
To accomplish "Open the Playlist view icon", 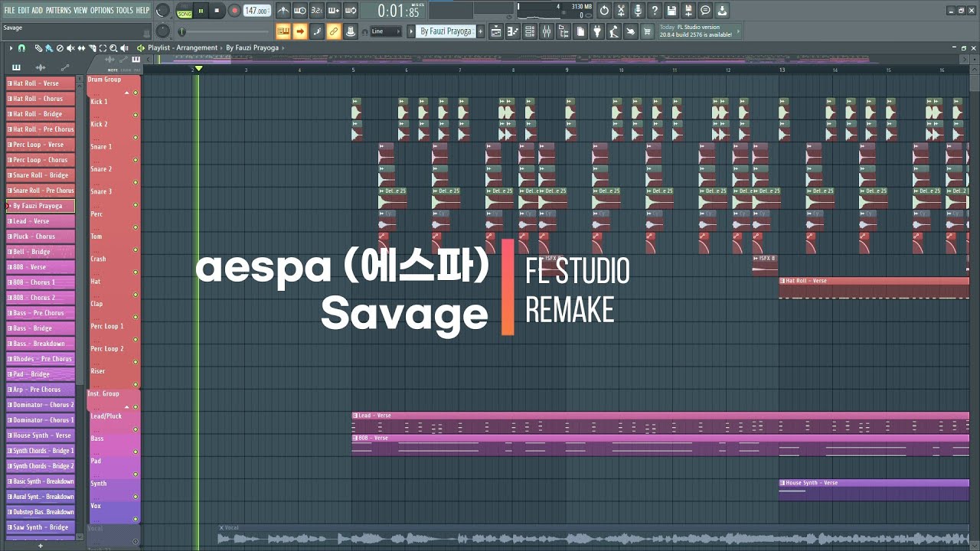I will (496, 31).
